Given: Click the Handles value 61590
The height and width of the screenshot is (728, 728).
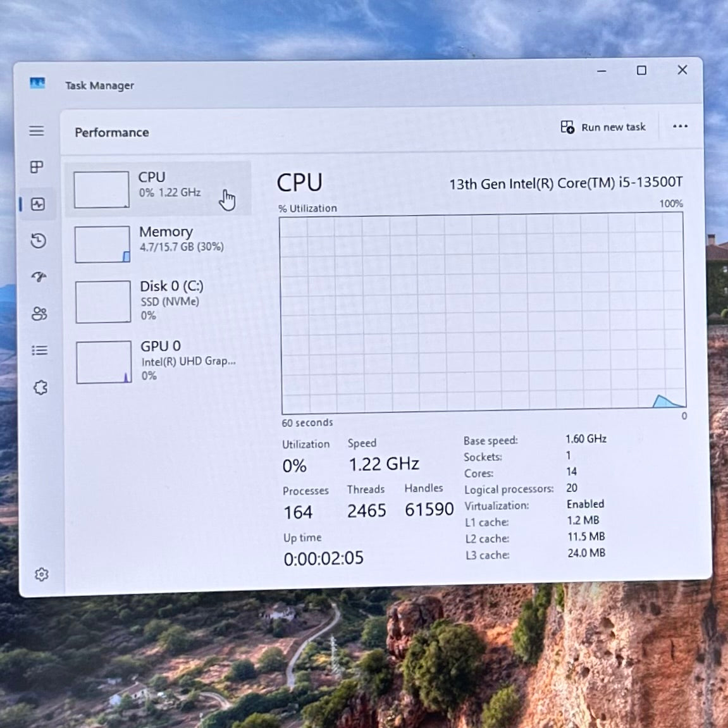Looking at the screenshot, I should 429,509.
